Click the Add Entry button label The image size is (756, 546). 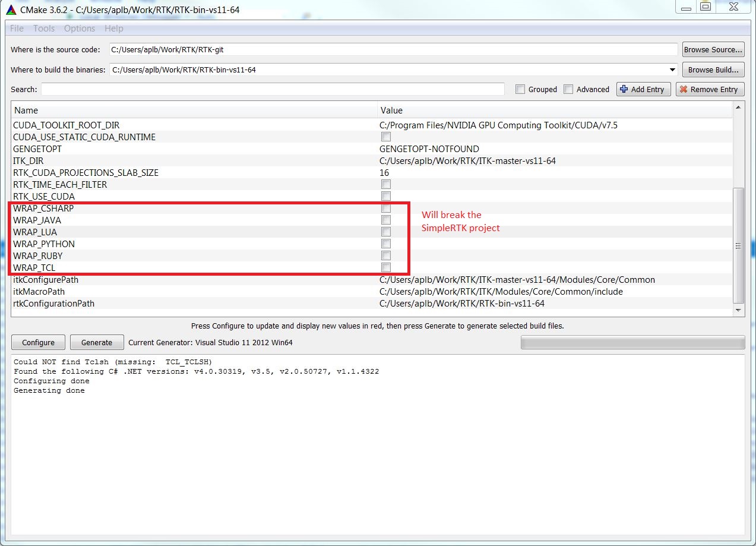coord(647,89)
